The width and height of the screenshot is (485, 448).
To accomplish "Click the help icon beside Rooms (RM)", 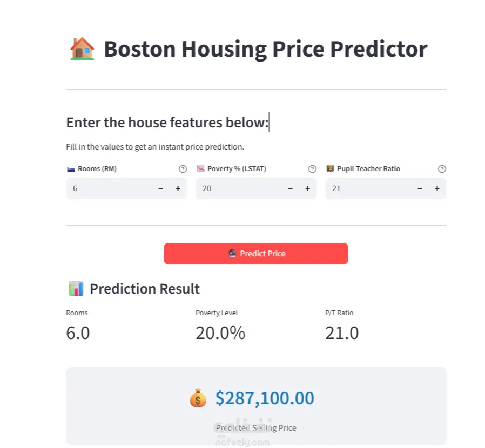I will pyautogui.click(x=183, y=169).
